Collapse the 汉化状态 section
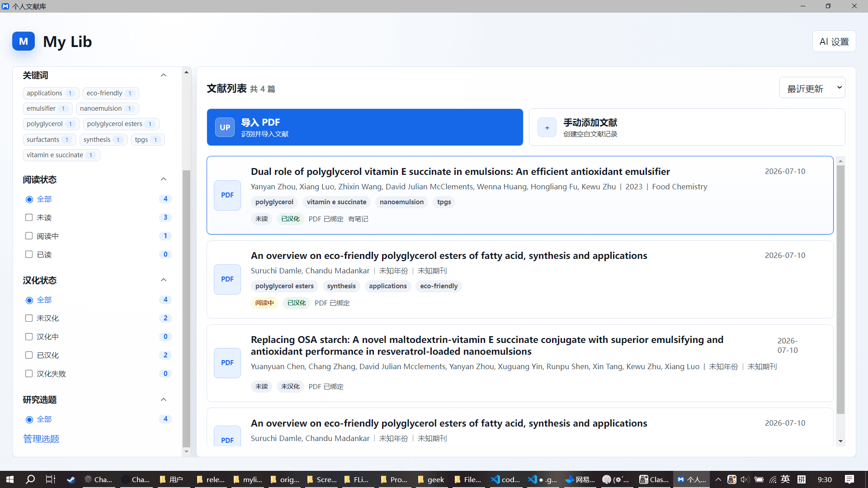This screenshot has height=488, width=868. click(x=164, y=280)
